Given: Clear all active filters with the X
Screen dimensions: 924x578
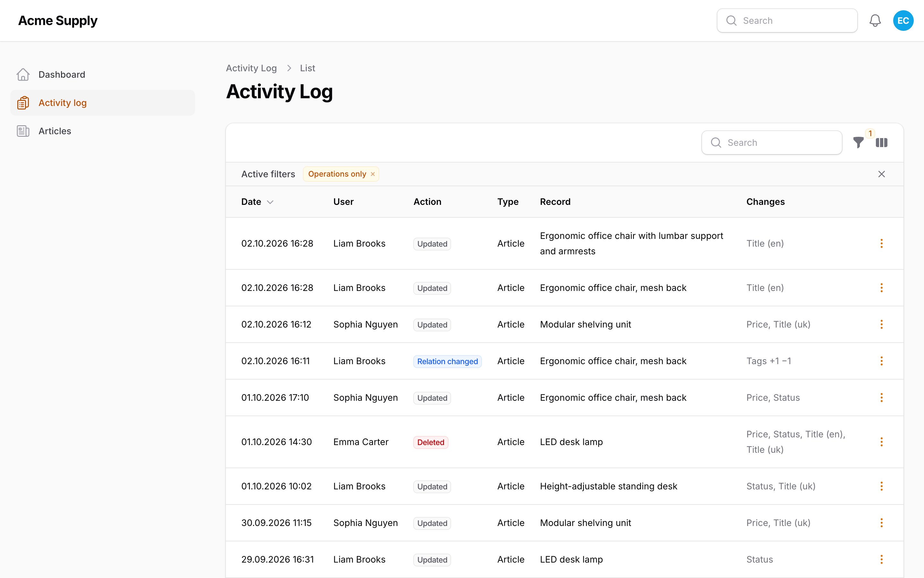Looking at the screenshot, I should [x=881, y=174].
